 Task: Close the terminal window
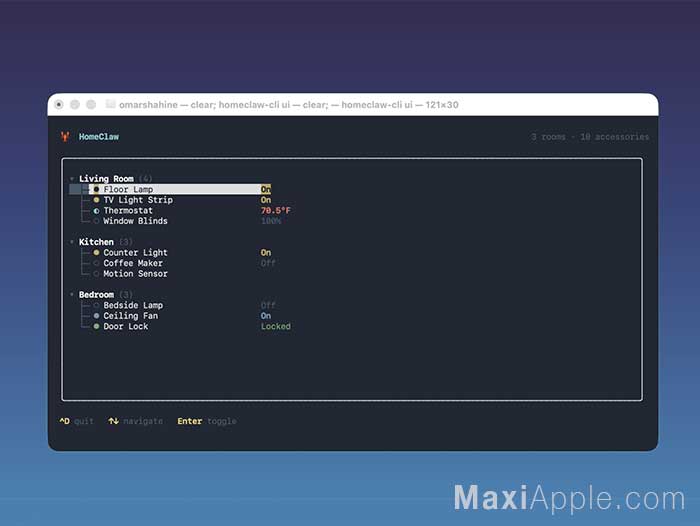(x=59, y=104)
